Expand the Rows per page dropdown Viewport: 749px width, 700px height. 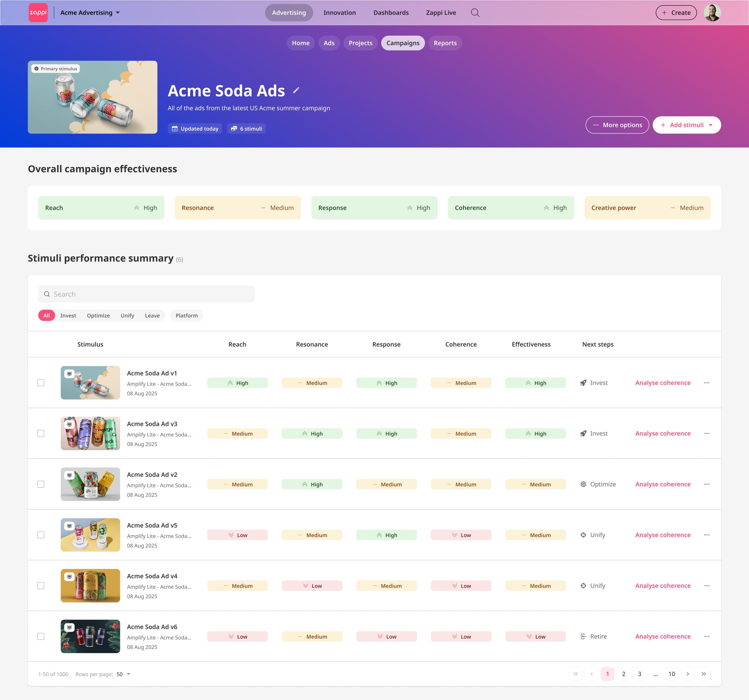point(124,674)
